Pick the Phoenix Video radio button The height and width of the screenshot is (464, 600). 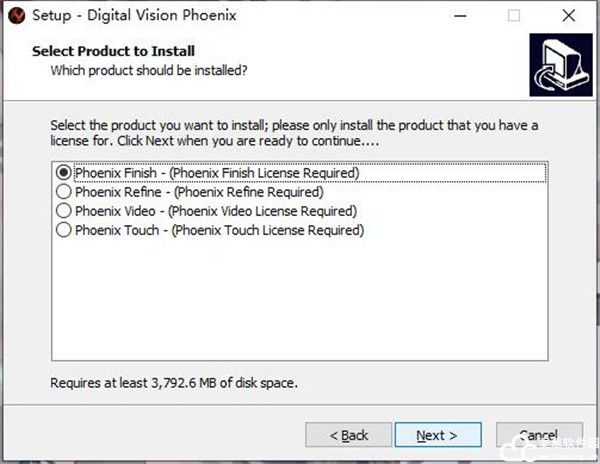click(64, 211)
